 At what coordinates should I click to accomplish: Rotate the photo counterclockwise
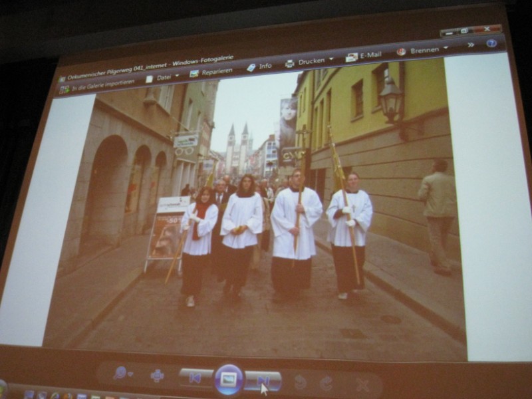300,382
